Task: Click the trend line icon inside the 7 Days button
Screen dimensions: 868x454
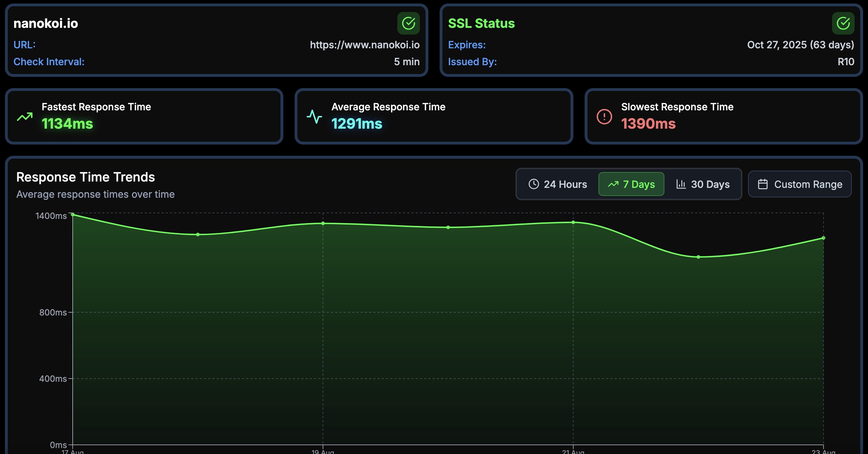Action: click(613, 184)
